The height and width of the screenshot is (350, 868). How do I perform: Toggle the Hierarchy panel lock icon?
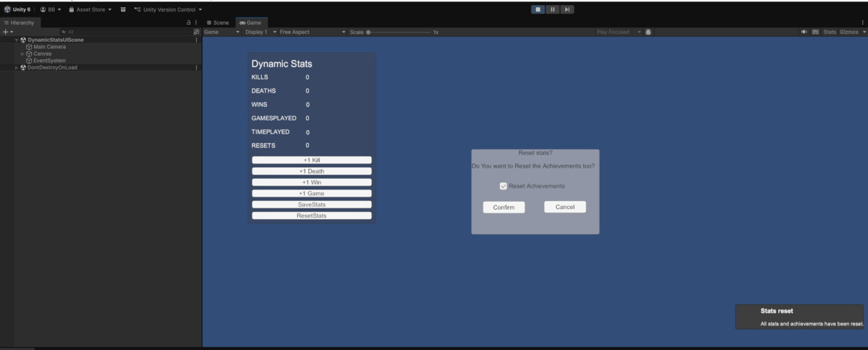pos(189,22)
